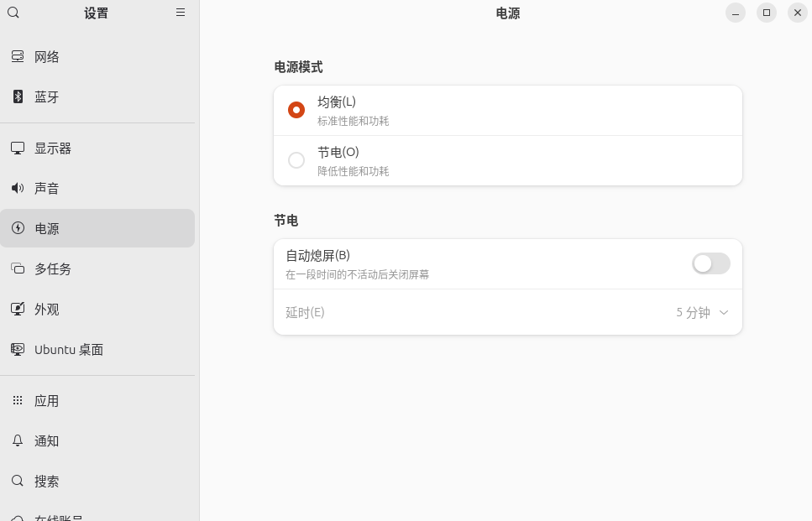Click the 显示器 monitor icon
This screenshot has height=521, width=812.
(18, 148)
